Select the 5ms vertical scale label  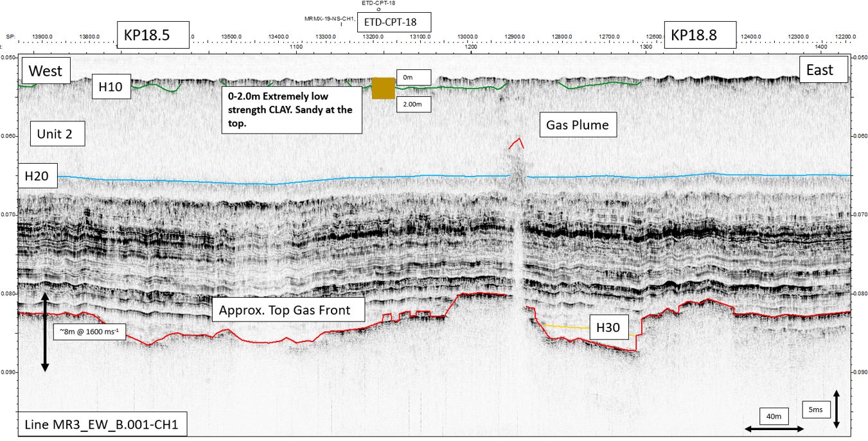(x=815, y=408)
